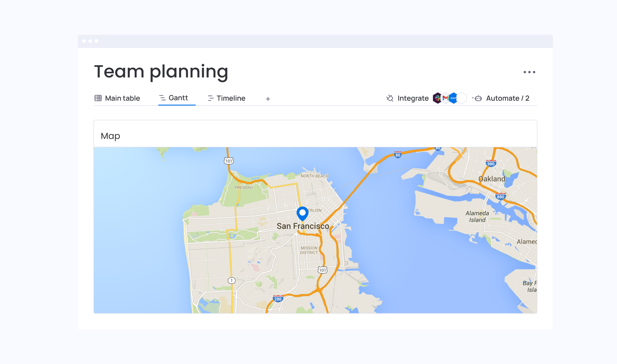This screenshot has width=617, height=364.
Task: Click the empty white hexagon integration slot
Action: click(462, 98)
